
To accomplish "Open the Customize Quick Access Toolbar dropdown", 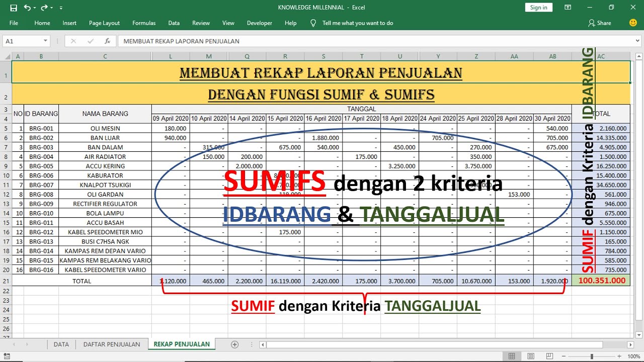I will click(61, 8).
